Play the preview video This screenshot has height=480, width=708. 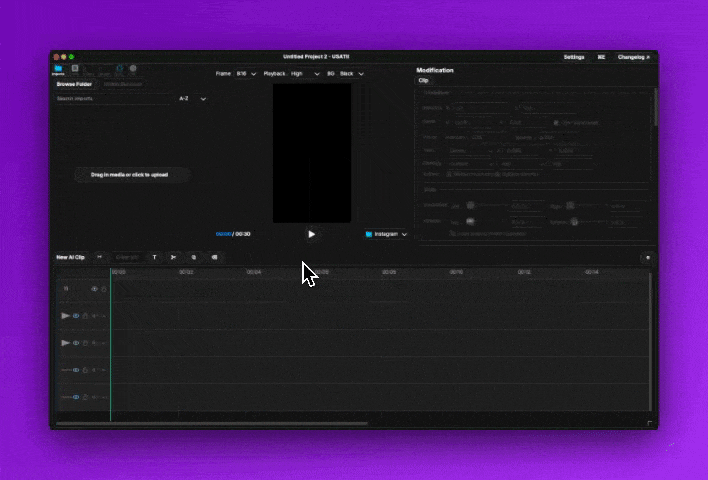pos(311,234)
